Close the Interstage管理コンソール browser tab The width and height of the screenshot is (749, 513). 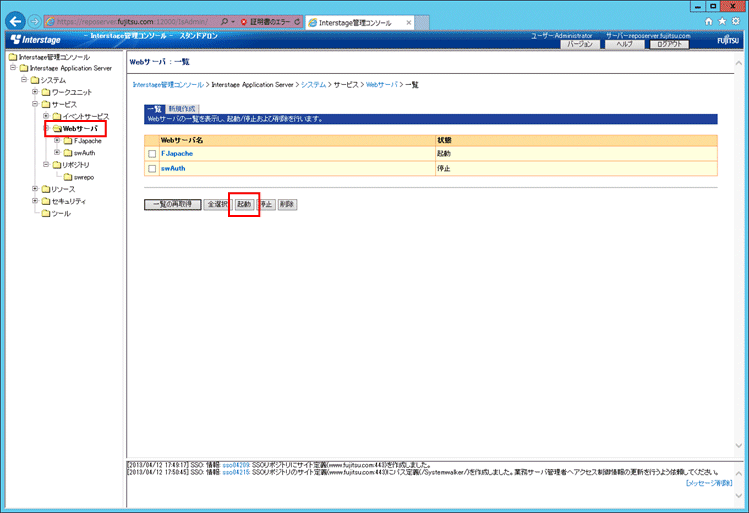coord(408,22)
